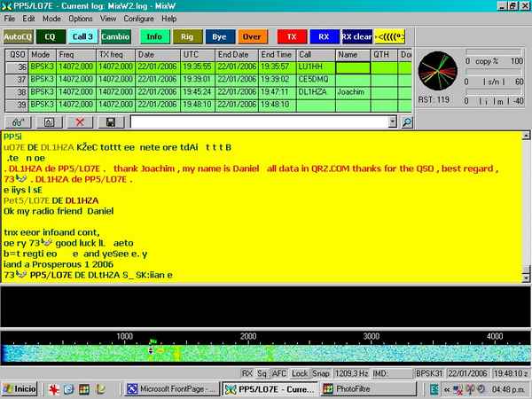
Task: Click the phase vector scope display
Action: [x=438, y=71]
